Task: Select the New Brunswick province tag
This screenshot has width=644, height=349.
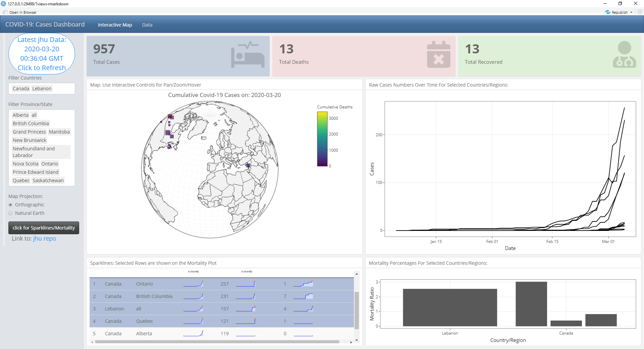Action: click(x=30, y=140)
